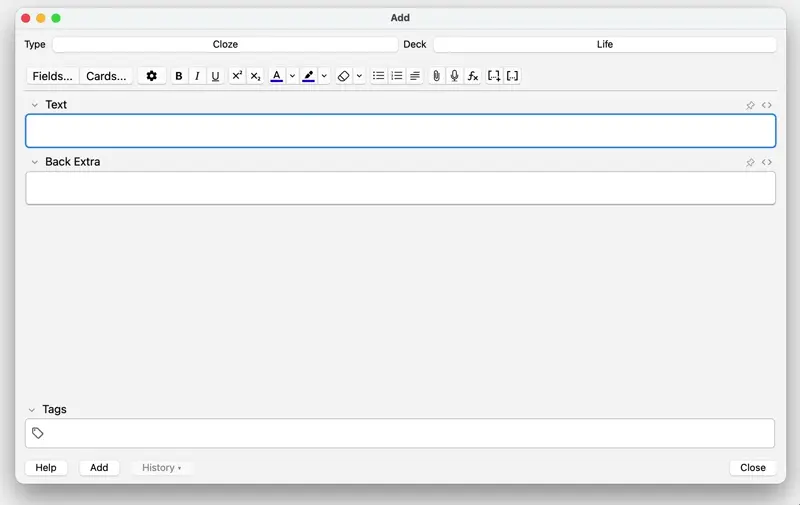Collapse the Tags section
Viewport: 800px width, 505px height.
tap(32, 410)
